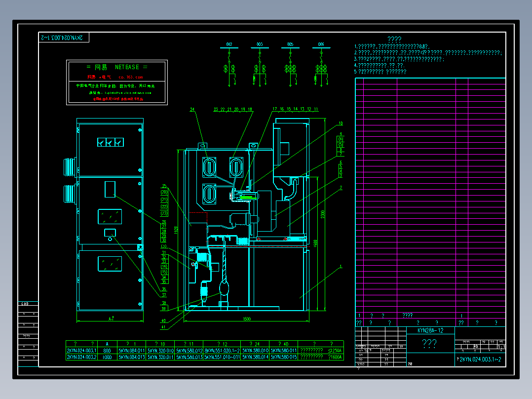The height and width of the screenshot is (399, 532).
Task: Click the 1600 vertical dimension label
Action: (x=315, y=244)
